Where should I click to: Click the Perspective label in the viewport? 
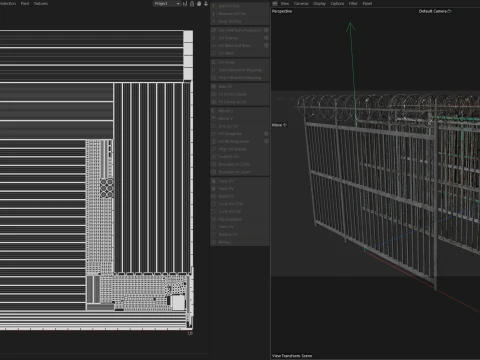click(x=282, y=11)
